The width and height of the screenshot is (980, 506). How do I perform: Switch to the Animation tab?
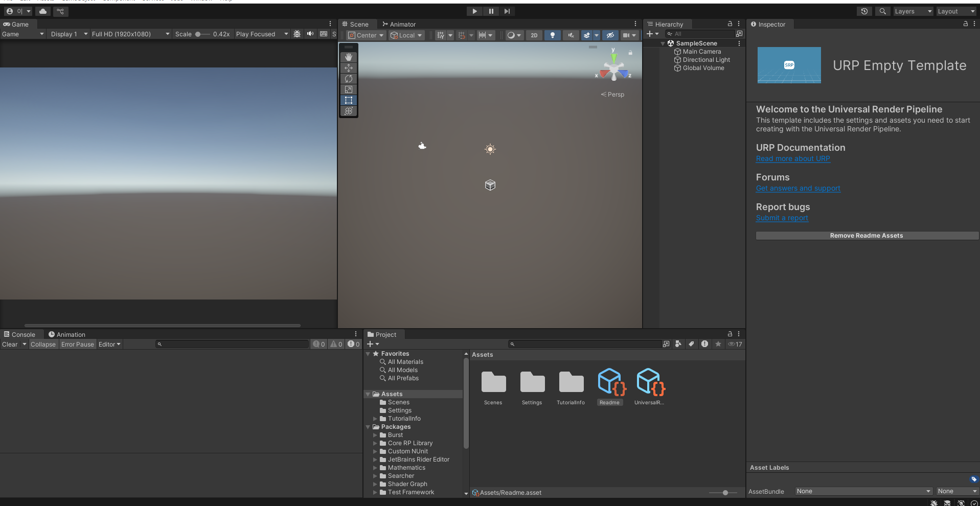(67, 334)
